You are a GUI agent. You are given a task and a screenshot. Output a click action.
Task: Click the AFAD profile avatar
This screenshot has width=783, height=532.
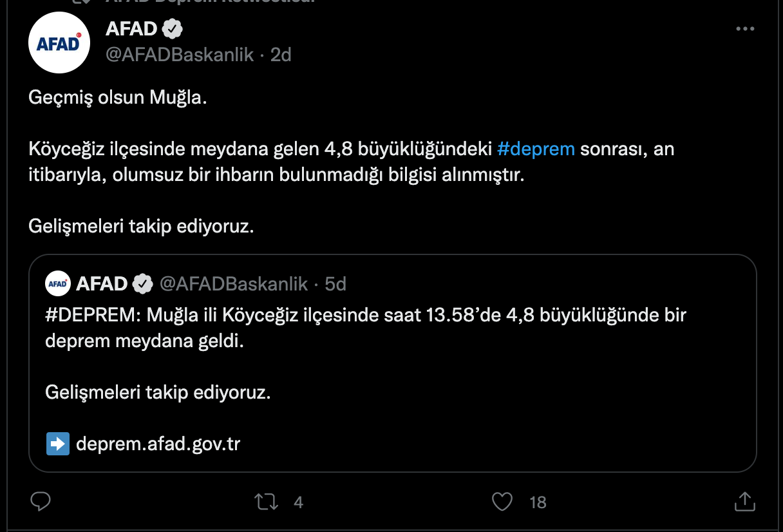[x=59, y=43]
